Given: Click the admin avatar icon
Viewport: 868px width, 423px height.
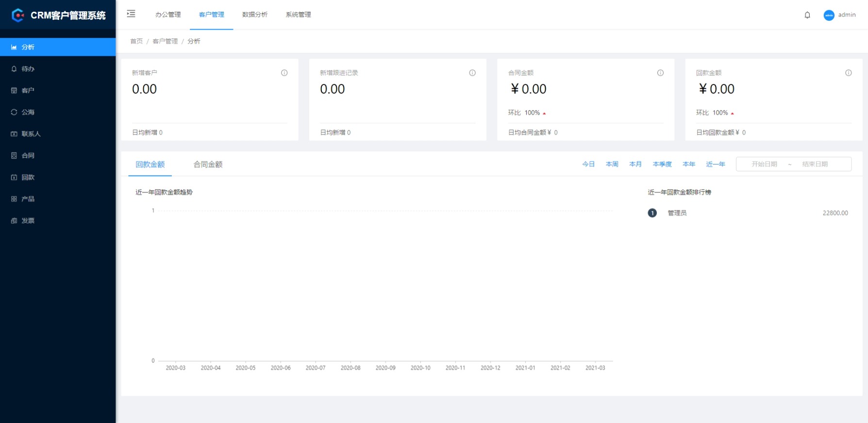Looking at the screenshot, I should pyautogui.click(x=829, y=15).
